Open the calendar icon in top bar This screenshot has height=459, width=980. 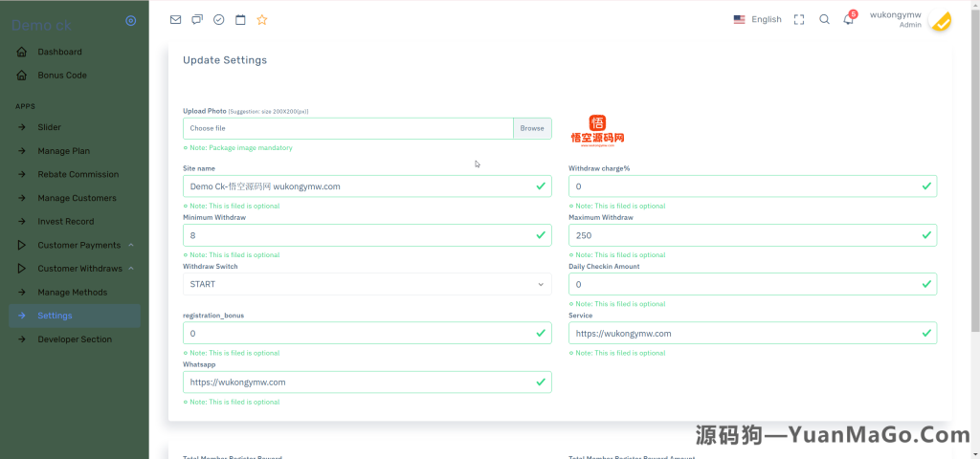240,19
